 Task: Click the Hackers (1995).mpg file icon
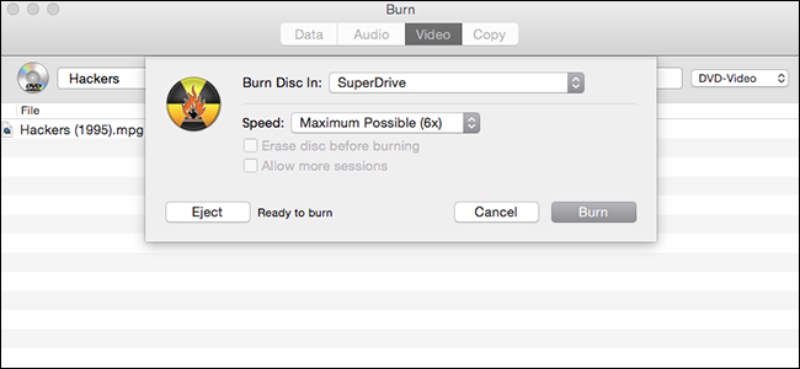pos(7,131)
